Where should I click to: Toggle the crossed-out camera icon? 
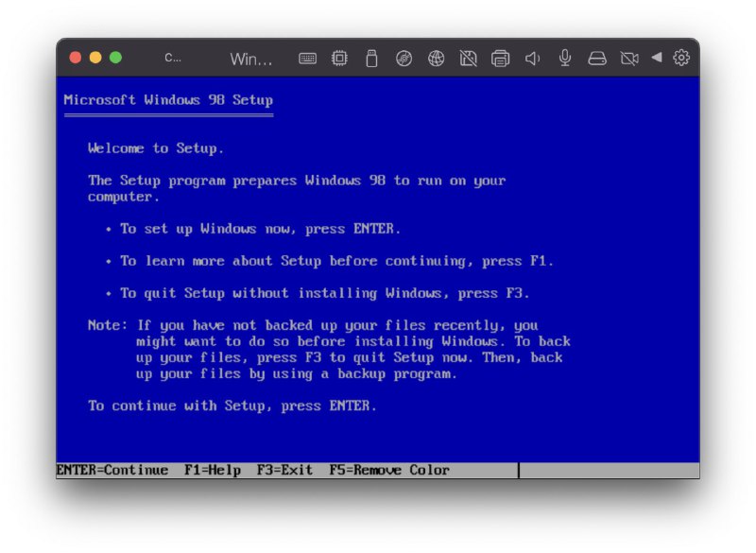click(x=629, y=59)
